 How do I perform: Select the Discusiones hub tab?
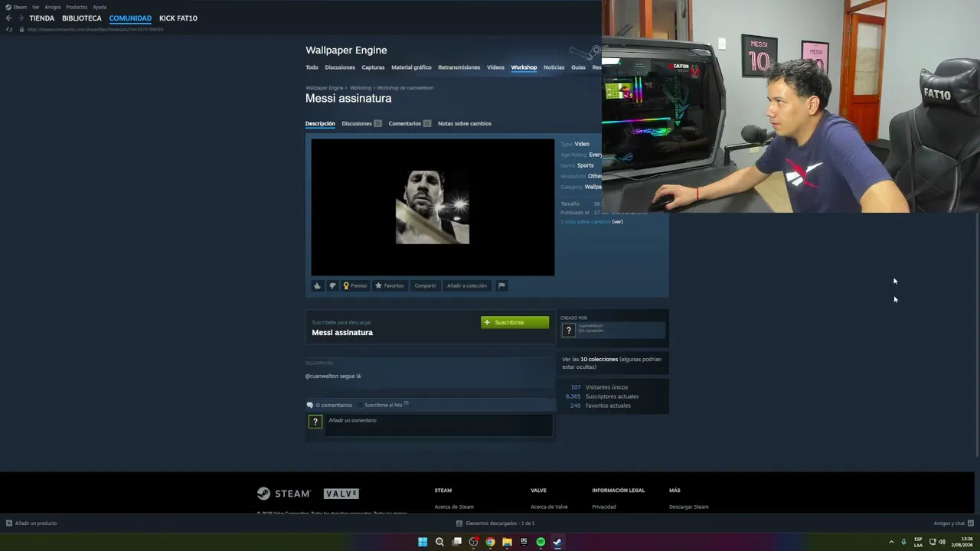pos(340,67)
